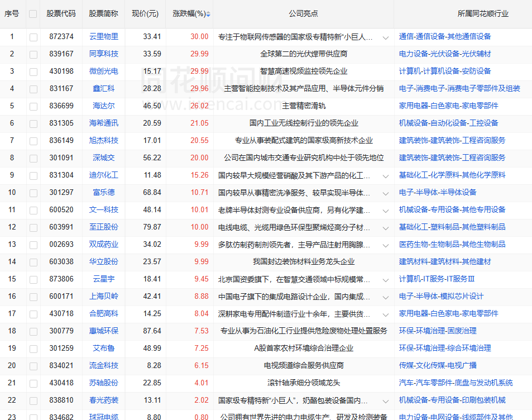Open the 艾布鲁 stock link

pos(104,348)
